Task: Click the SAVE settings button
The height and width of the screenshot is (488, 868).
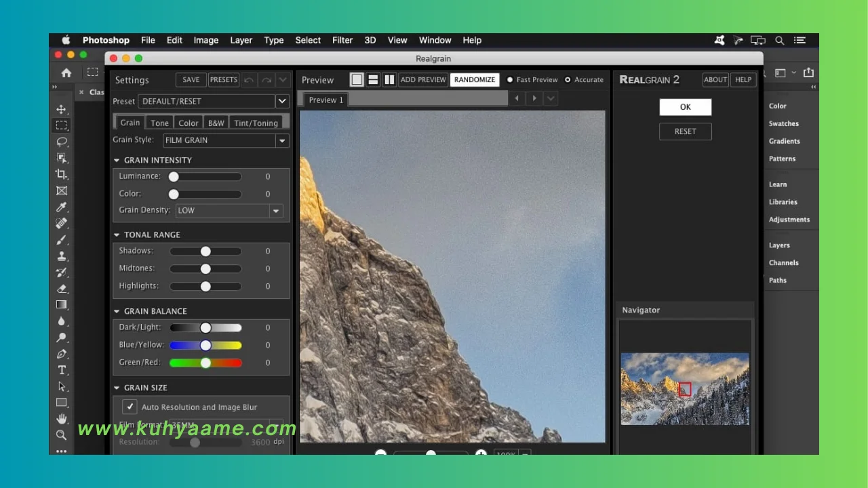Action: pyautogui.click(x=191, y=80)
